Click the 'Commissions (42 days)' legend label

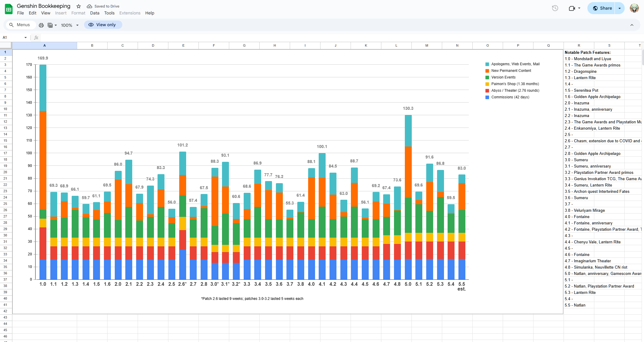(510, 97)
